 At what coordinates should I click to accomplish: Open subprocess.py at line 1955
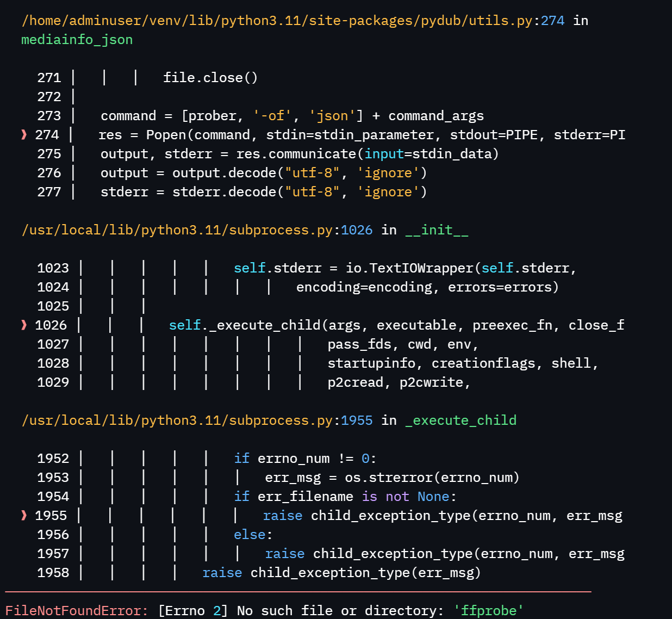coord(196,420)
